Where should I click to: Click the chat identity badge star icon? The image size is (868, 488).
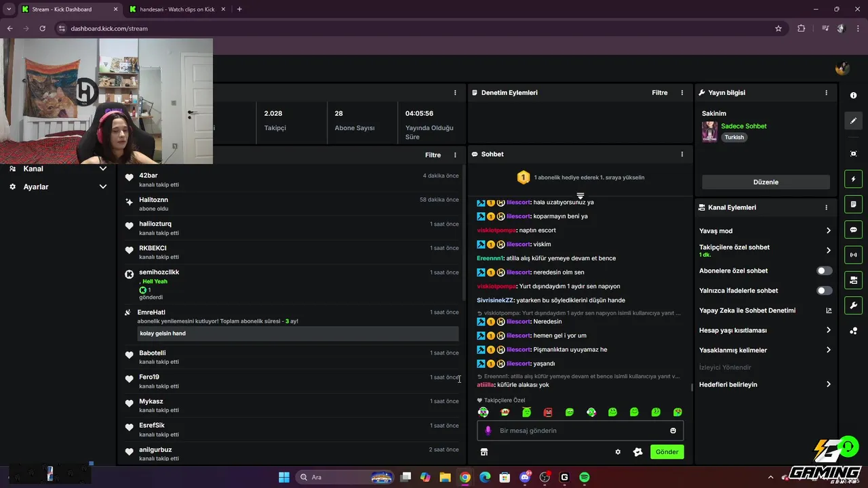[637, 452]
